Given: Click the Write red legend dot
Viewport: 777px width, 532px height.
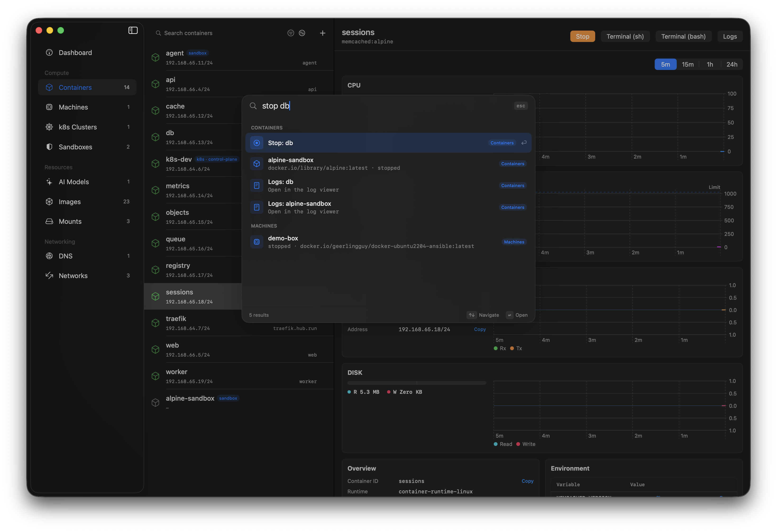Looking at the screenshot, I should click(x=518, y=444).
